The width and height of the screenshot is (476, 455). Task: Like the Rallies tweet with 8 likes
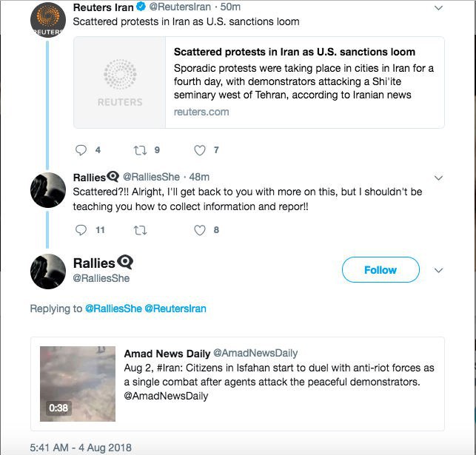point(199,230)
